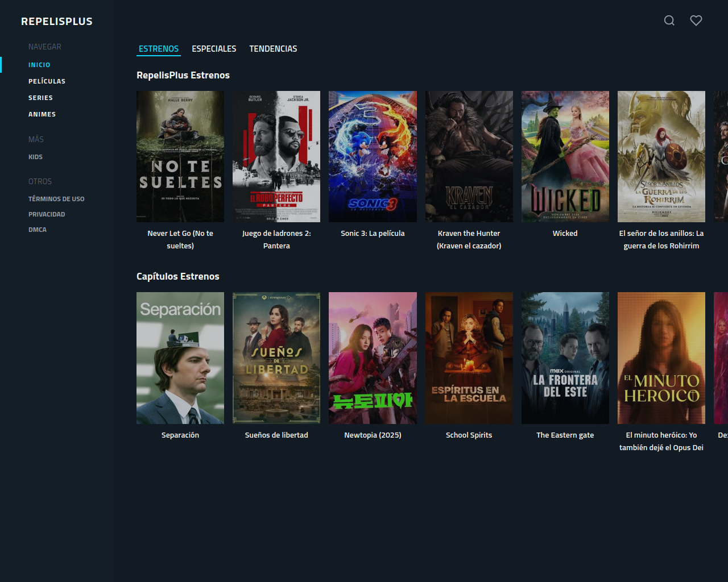This screenshot has height=582, width=728.
Task: Open the Kraven el Cazador poster
Action: click(469, 156)
